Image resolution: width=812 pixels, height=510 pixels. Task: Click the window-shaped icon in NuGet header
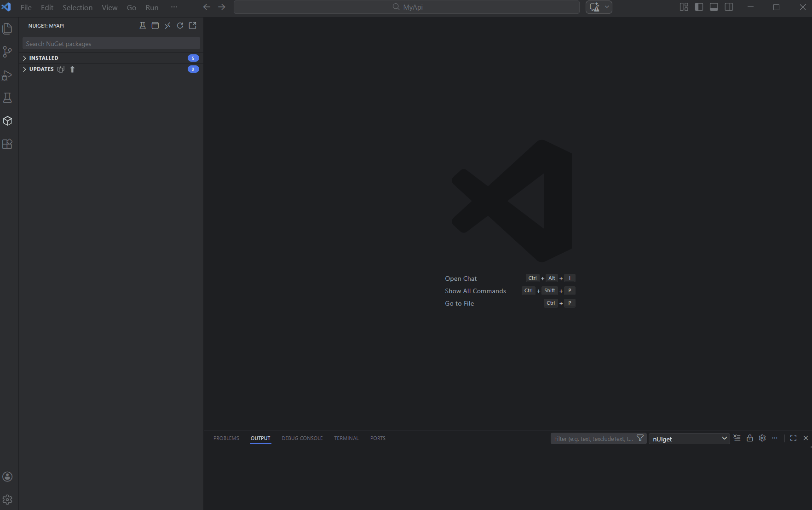155,26
